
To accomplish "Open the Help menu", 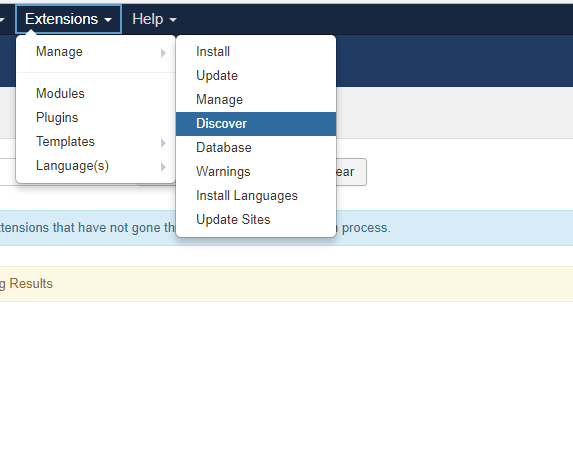I will click(x=154, y=19).
